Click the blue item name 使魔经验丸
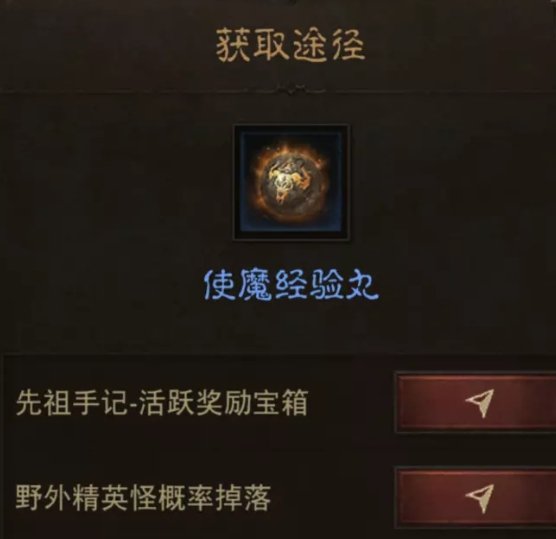The height and width of the screenshot is (539, 556). point(291,287)
